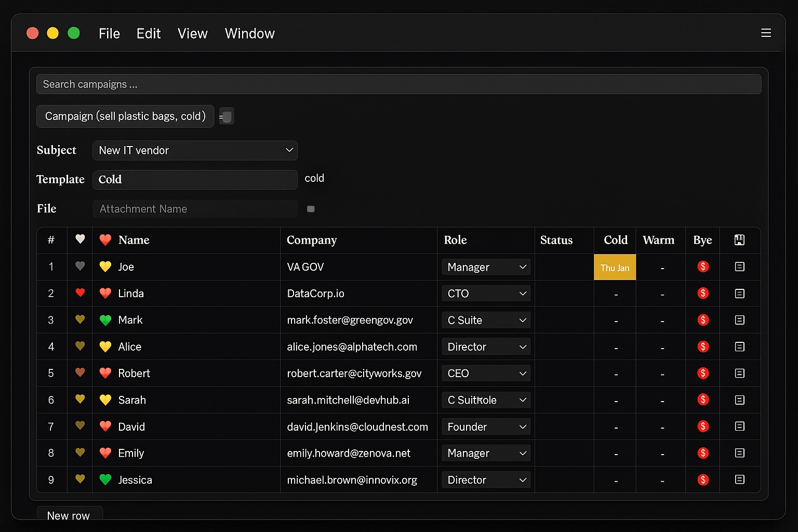
Task: Open the notes icon in David's row
Action: 740,426
